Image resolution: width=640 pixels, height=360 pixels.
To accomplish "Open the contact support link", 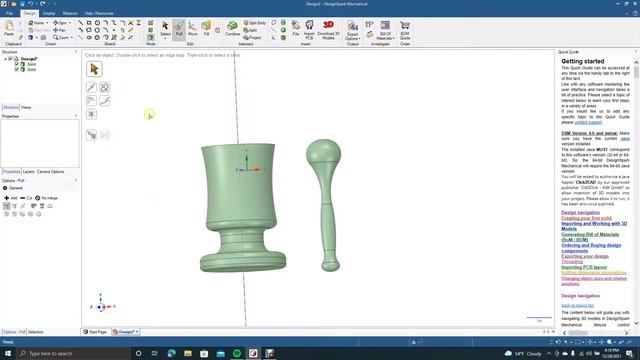I will 588,122.
